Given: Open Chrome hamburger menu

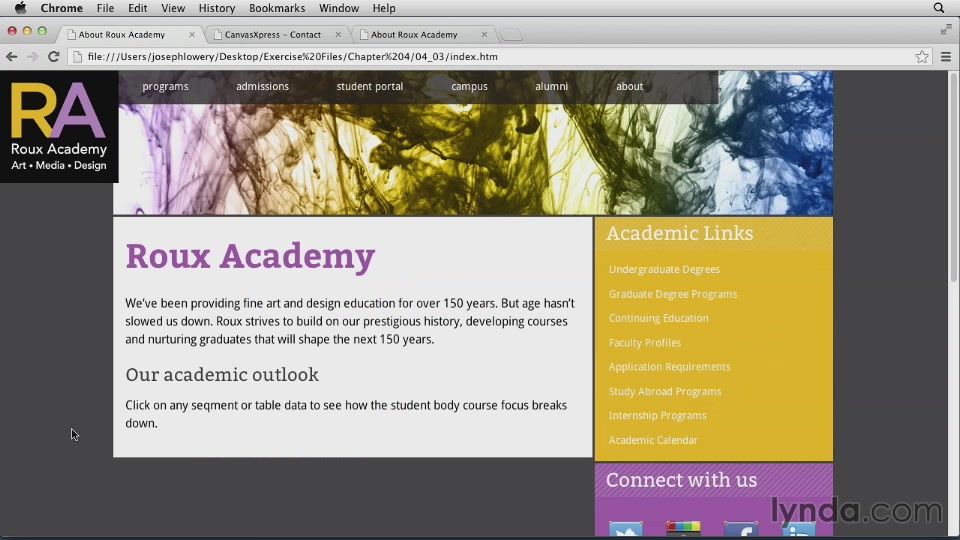Looking at the screenshot, I should coord(946,56).
